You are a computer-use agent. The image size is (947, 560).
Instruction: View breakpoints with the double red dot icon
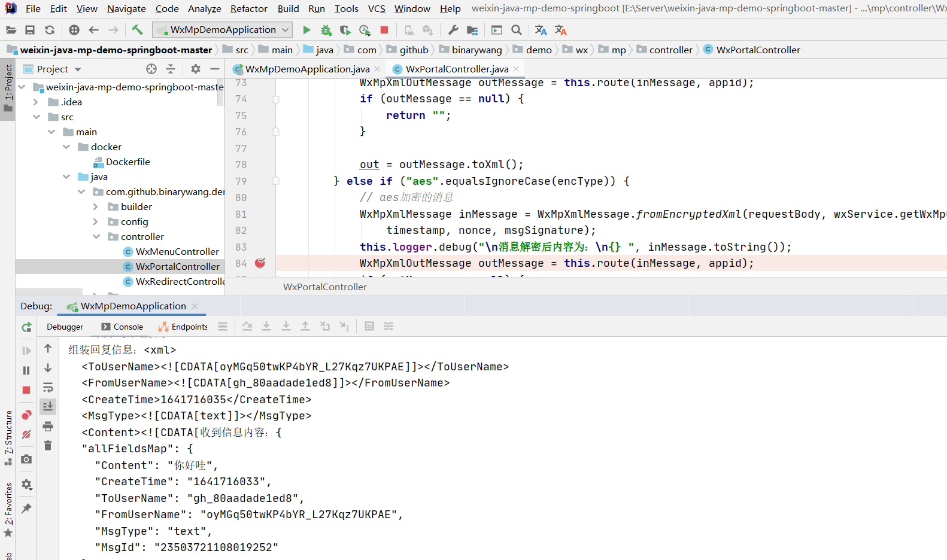point(26,415)
